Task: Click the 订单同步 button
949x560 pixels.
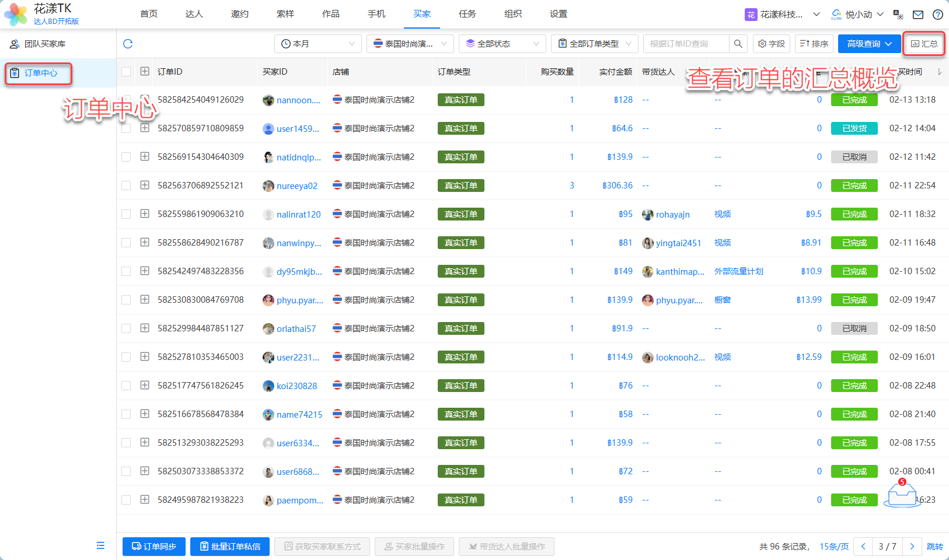Action: 154,547
